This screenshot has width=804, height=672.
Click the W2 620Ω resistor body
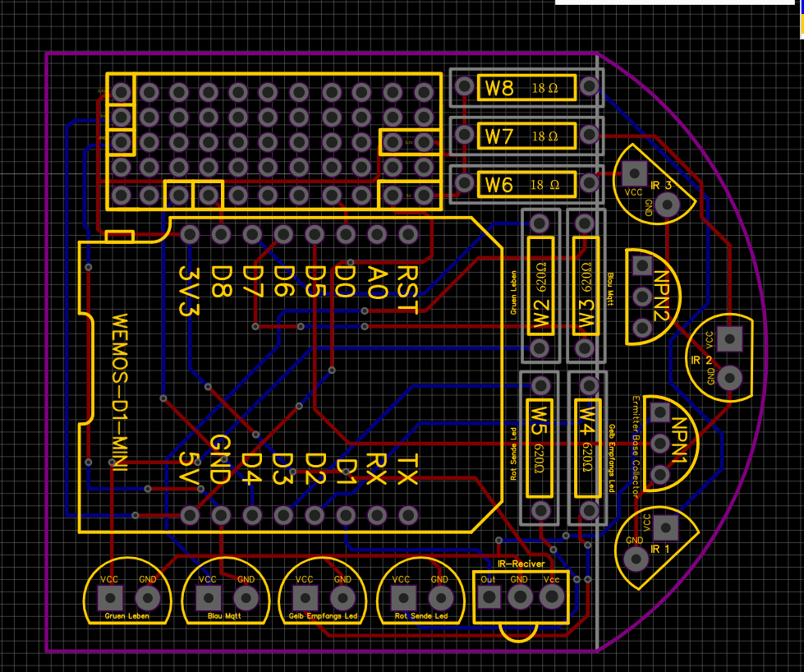pos(540,286)
